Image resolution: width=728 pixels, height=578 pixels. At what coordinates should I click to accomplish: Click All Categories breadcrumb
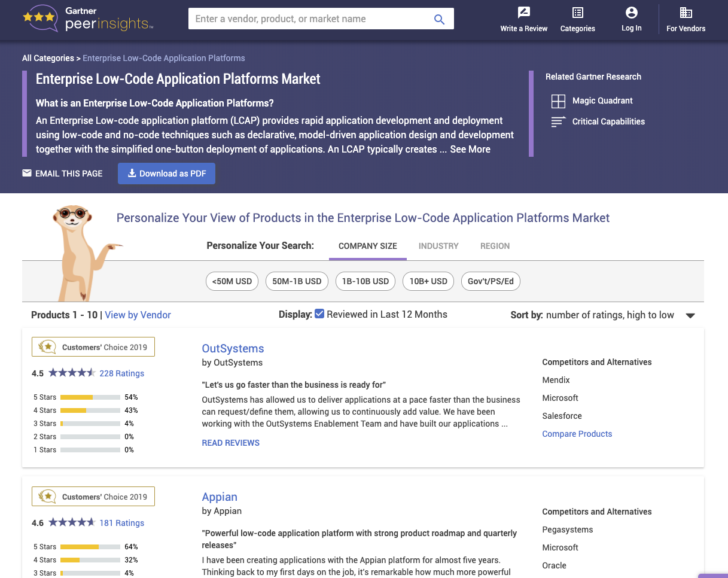(48, 58)
